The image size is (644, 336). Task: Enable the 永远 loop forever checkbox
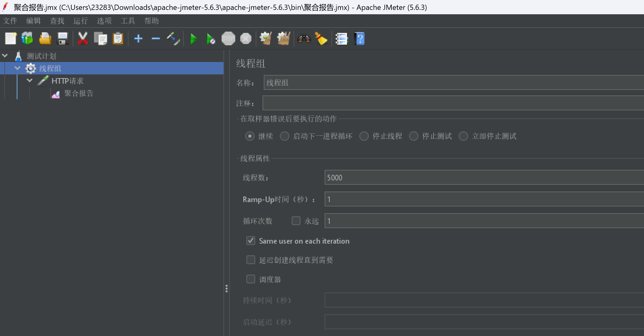(296, 221)
